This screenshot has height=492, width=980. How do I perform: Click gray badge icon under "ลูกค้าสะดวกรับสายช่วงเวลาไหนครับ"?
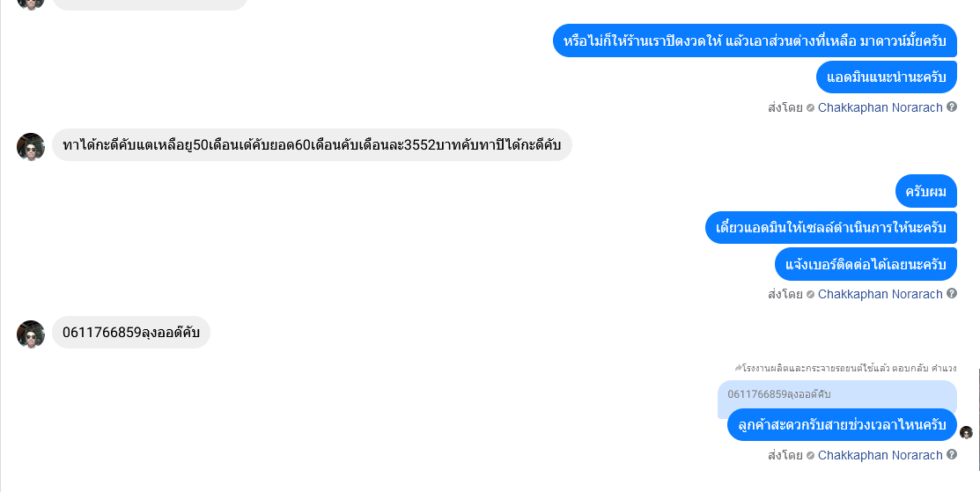coord(811,456)
